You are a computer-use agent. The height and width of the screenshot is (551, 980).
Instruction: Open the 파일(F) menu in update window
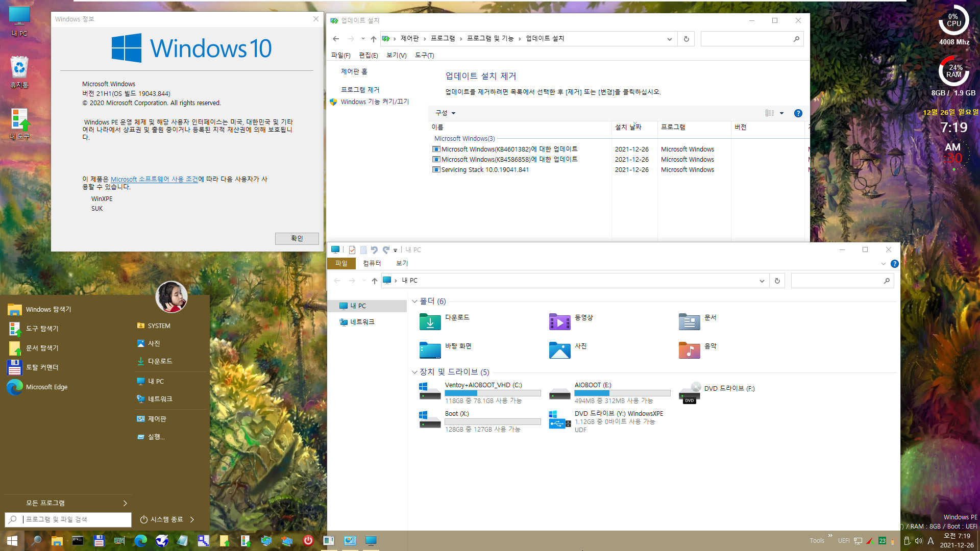click(x=340, y=55)
